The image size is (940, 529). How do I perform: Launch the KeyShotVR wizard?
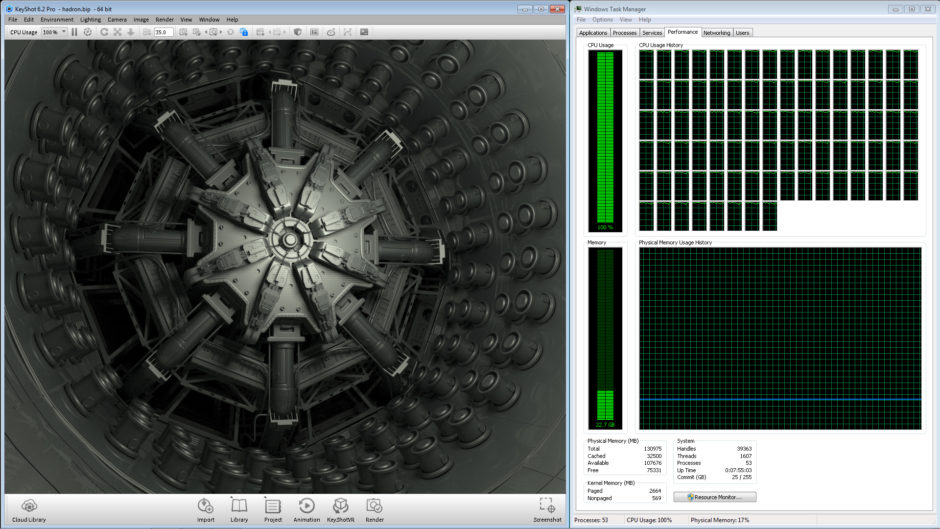point(341,509)
